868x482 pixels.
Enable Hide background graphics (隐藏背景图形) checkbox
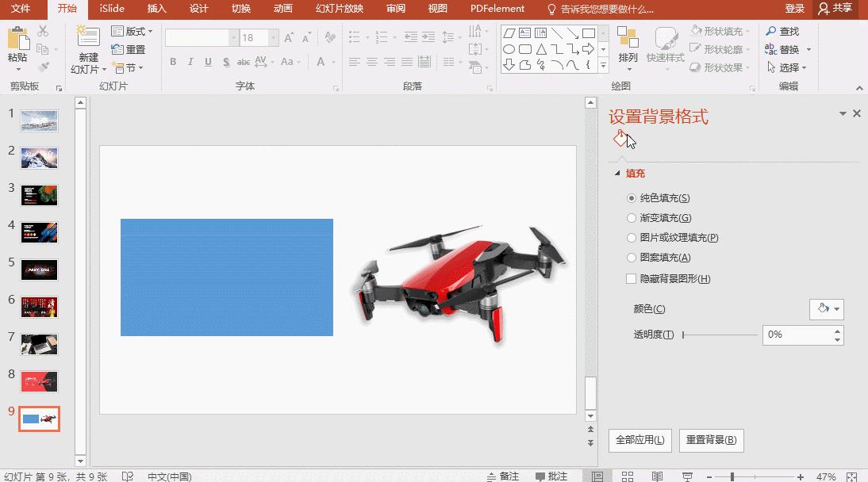(632, 279)
